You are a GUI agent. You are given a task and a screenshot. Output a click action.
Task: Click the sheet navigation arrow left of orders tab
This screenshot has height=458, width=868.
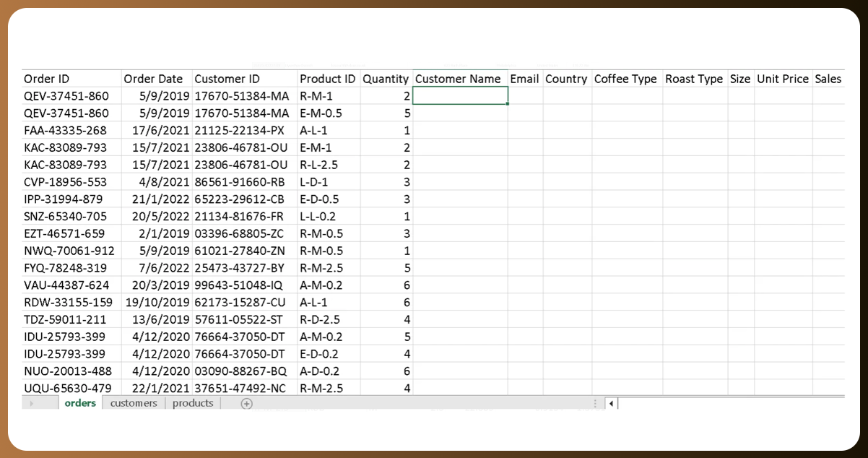pyautogui.click(x=31, y=404)
